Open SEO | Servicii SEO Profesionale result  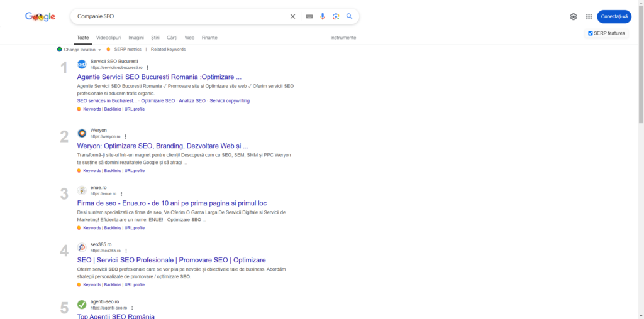[x=171, y=260]
